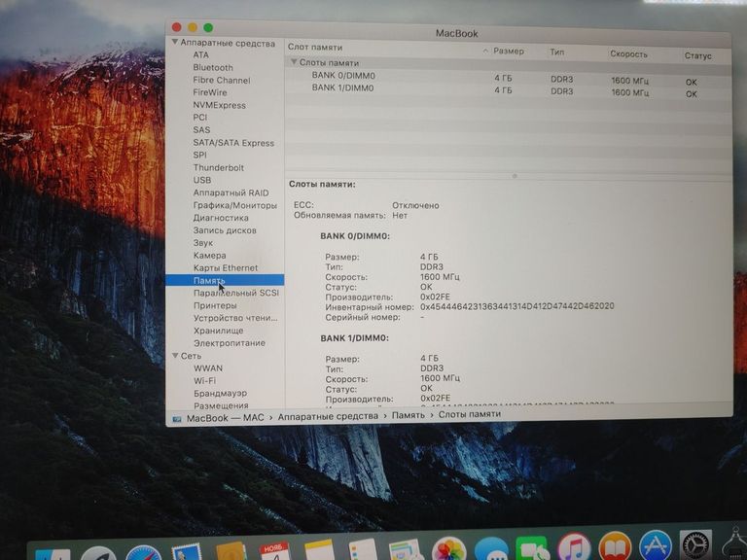The image size is (747, 560).
Task: Select Камера in the sidebar
Action: tap(210, 256)
